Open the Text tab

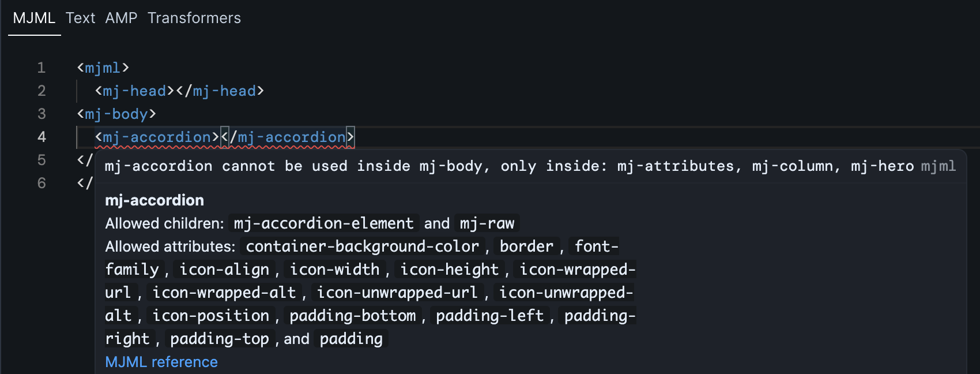tap(80, 18)
